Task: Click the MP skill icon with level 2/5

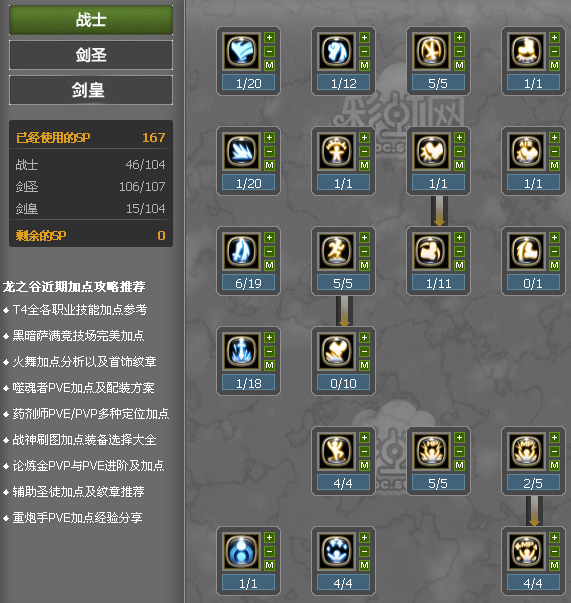Action: pyautogui.click(x=526, y=451)
